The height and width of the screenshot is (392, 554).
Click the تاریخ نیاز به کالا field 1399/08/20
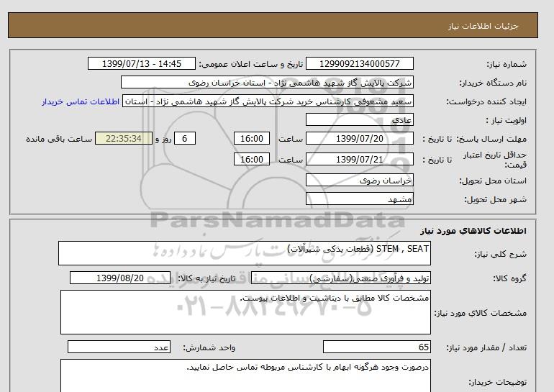tap(120, 278)
